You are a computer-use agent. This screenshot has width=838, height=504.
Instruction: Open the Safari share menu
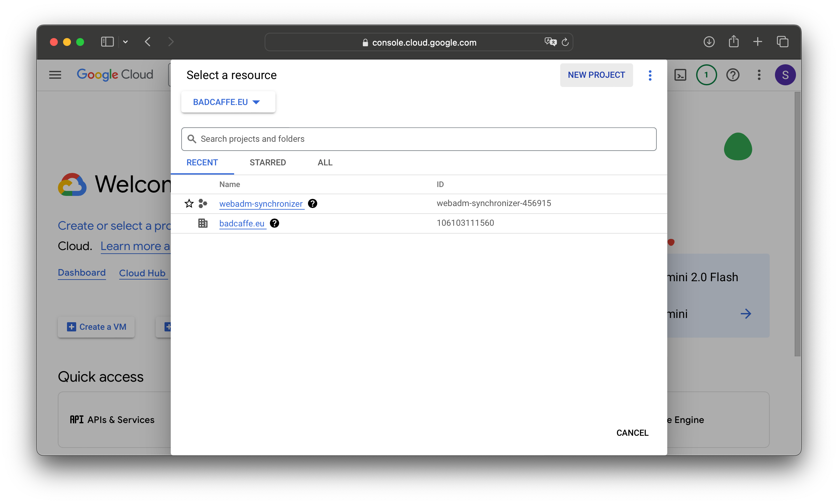pos(733,41)
